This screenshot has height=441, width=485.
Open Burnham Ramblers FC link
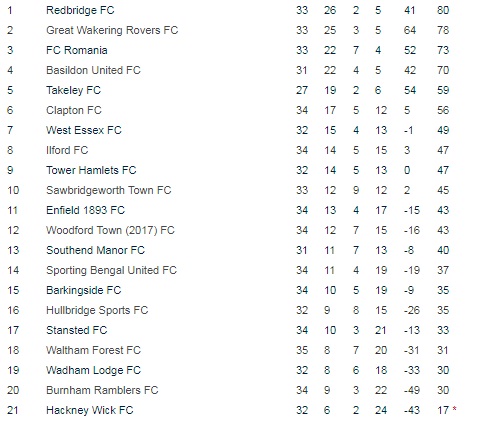tap(102, 390)
